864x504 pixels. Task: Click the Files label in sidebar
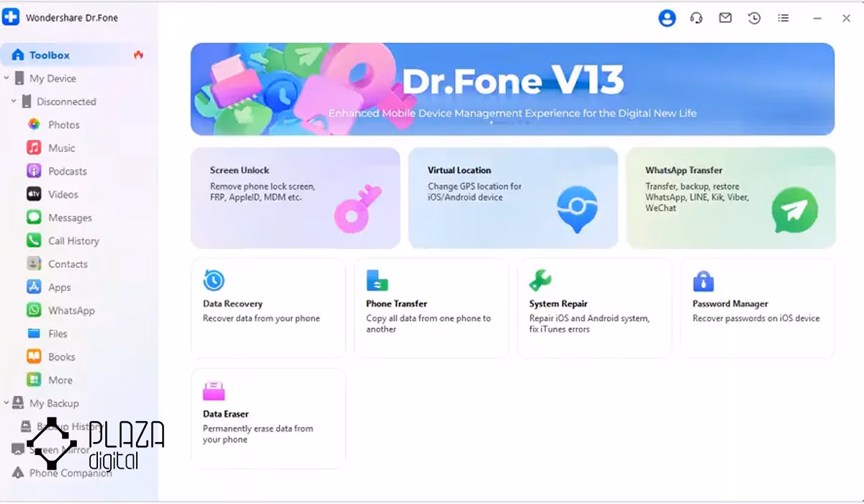click(58, 333)
